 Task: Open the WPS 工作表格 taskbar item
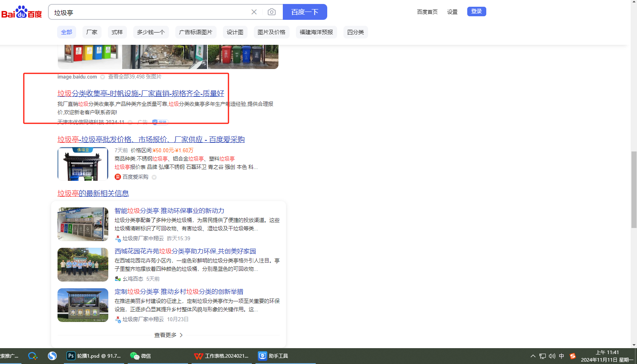pos(222,356)
